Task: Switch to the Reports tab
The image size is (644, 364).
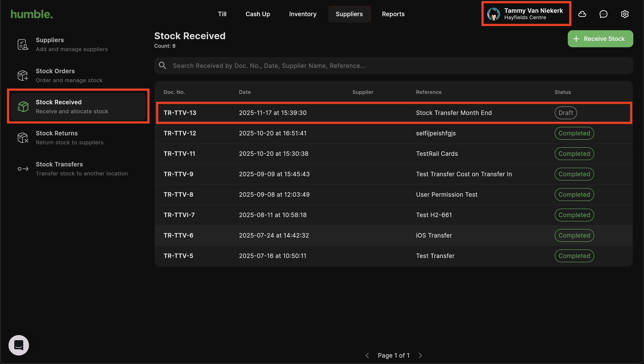Action: point(393,14)
